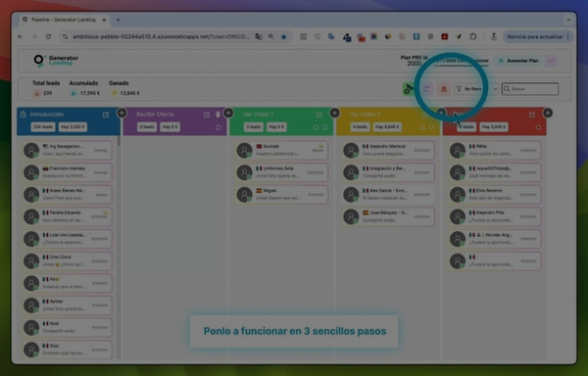Click the red bell notification icon

(444, 89)
